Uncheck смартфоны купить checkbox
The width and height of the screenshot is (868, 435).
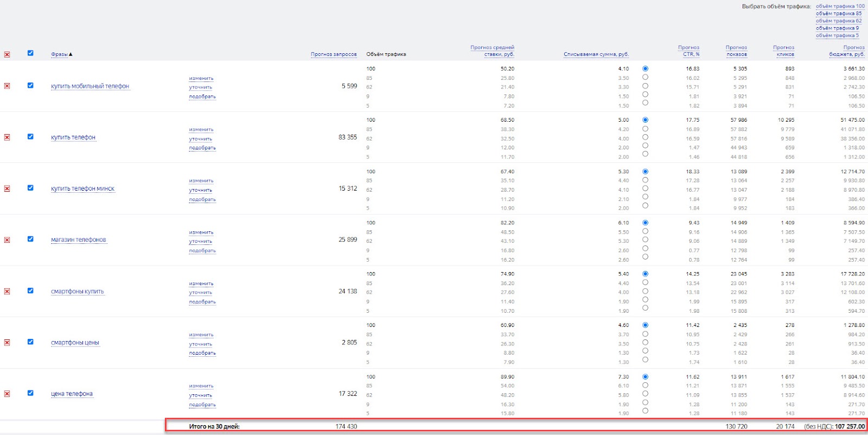[x=30, y=291]
